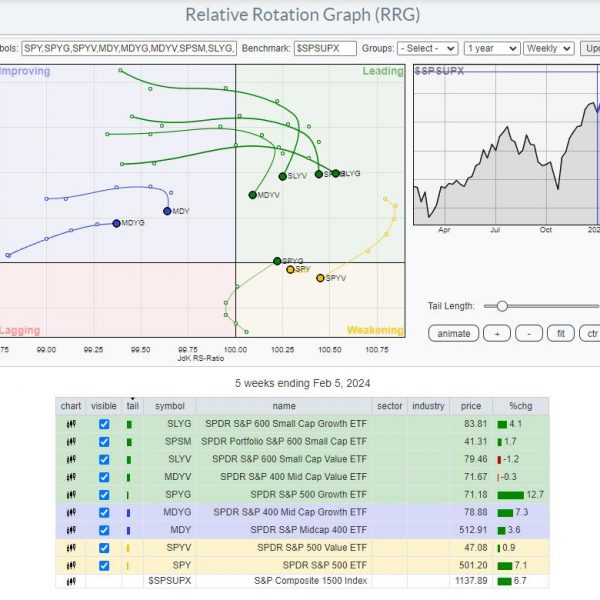Sort table by sector column
This screenshot has width=600, height=600.
[390, 406]
